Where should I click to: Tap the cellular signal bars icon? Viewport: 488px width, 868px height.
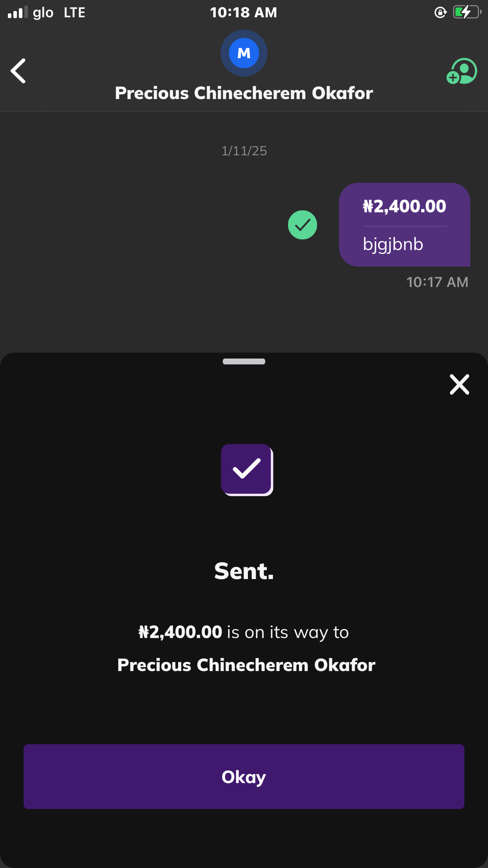(x=17, y=13)
